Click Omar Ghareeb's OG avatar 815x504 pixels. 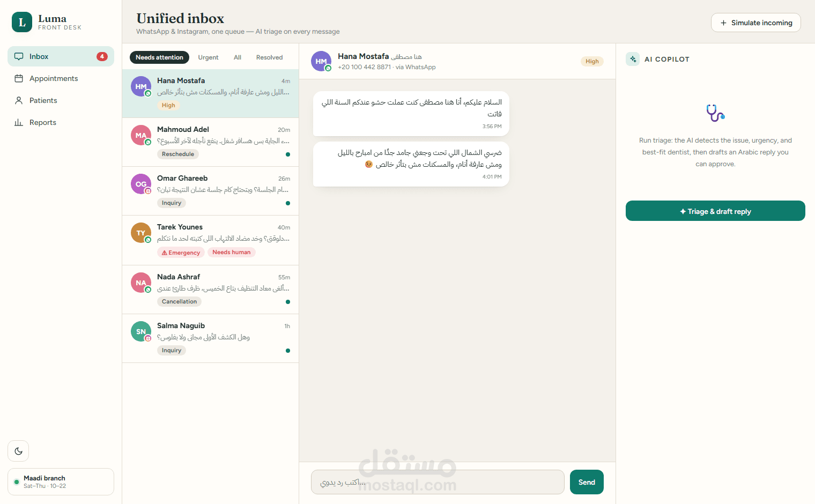[x=141, y=184]
